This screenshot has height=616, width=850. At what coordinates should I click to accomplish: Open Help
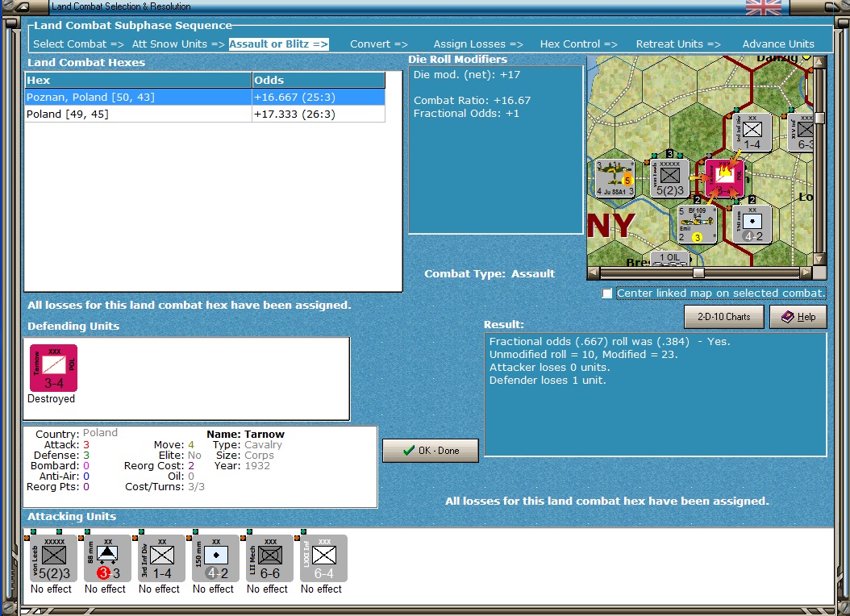[x=798, y=317]
